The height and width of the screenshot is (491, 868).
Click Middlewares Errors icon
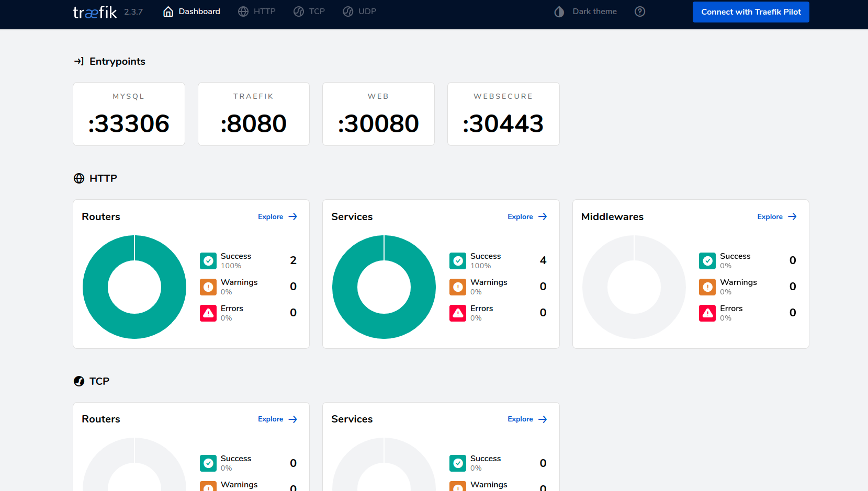tap(707, 313)
